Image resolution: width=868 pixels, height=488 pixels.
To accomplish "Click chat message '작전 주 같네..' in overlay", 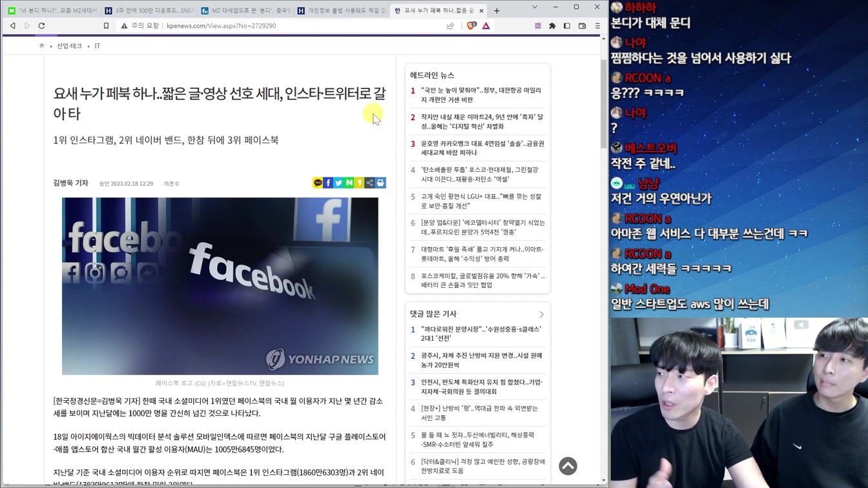I will (643, 163).
